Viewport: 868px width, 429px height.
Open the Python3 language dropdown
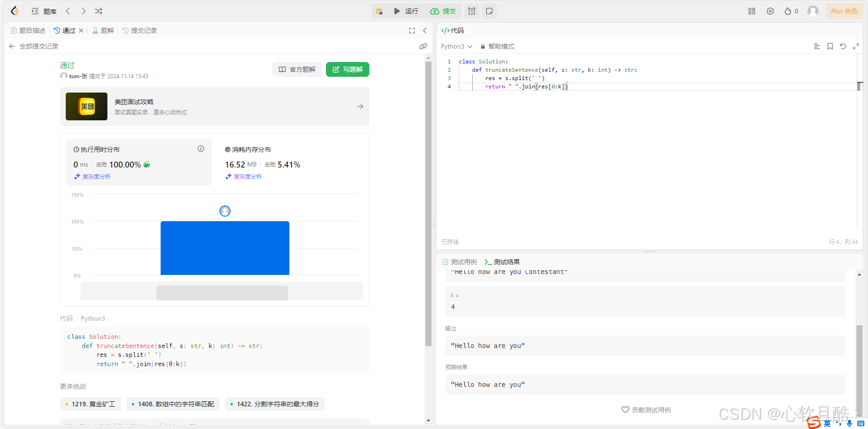(x=456, y=46)
